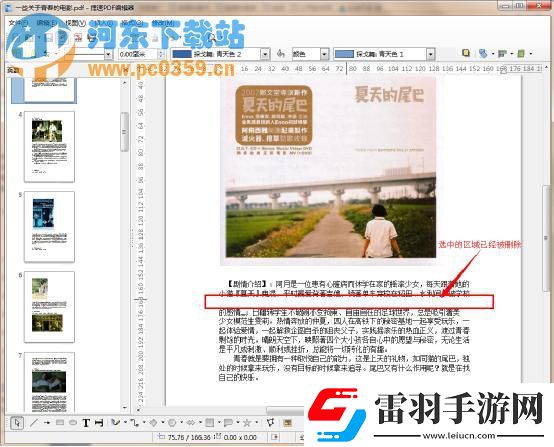Select the Flowchart shapes tool
This screenshot has height=447, width=554.
pos(209,422)
